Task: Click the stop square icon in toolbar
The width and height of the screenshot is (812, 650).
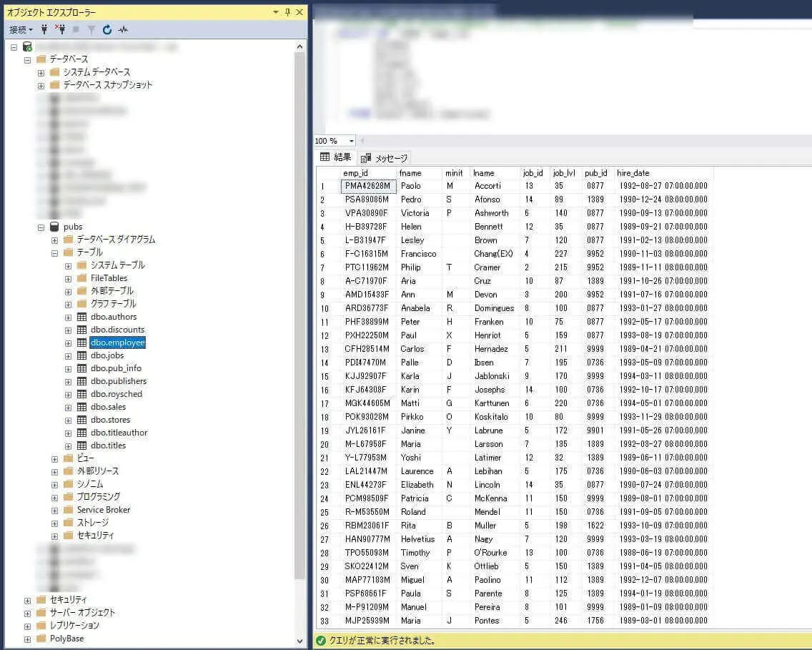Action: pos(76,29)
